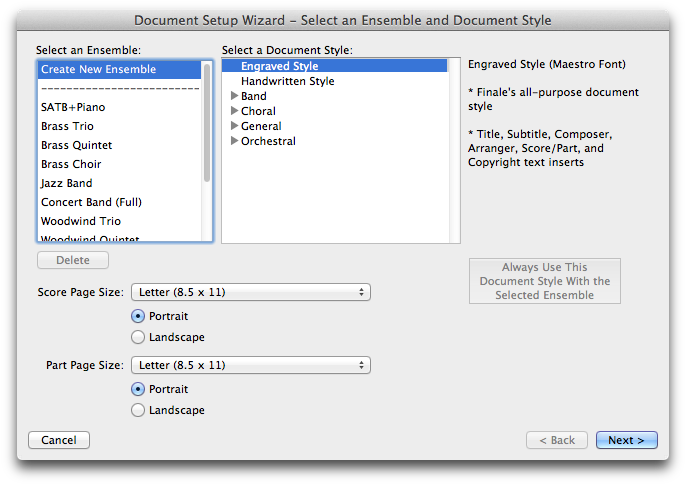This screenshot has width=685, height=484.
Task: Pick the Woodwind Trio ensemble
Action: pos(119,221)
